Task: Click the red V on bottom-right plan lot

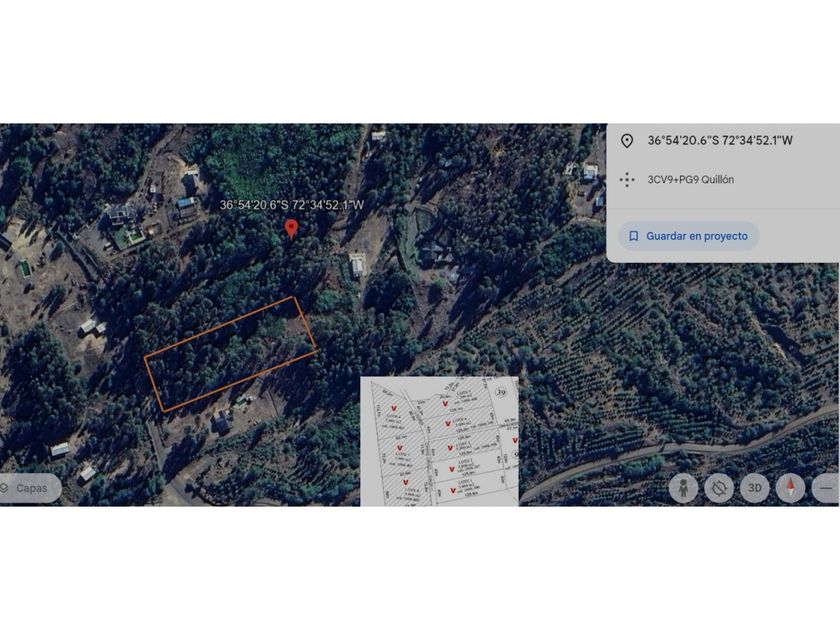Action: point(453,490)
